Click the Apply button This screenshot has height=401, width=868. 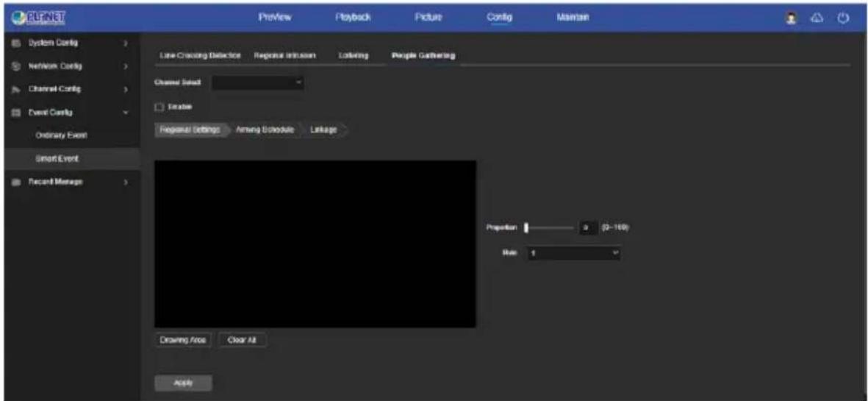pyautogui.click(x=183, y=383)
